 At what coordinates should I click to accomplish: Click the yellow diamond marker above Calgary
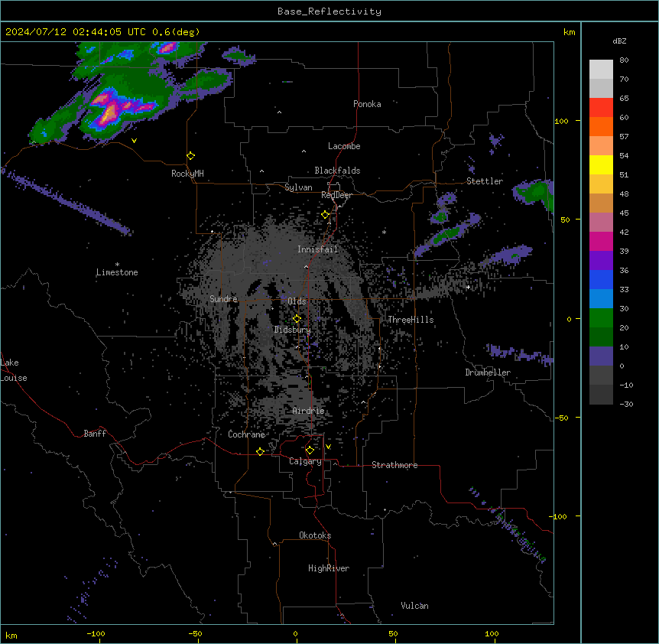[310, 450]
